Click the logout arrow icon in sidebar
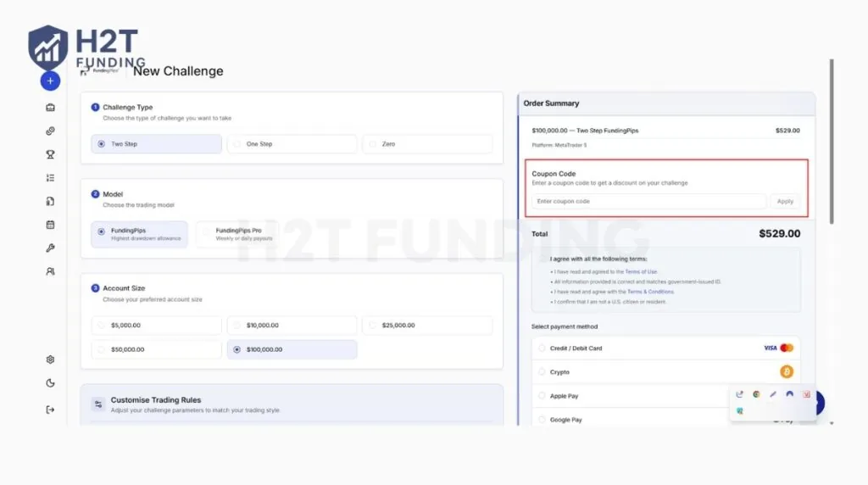This screenshot has width=868, height=485. tap(50, 410)
